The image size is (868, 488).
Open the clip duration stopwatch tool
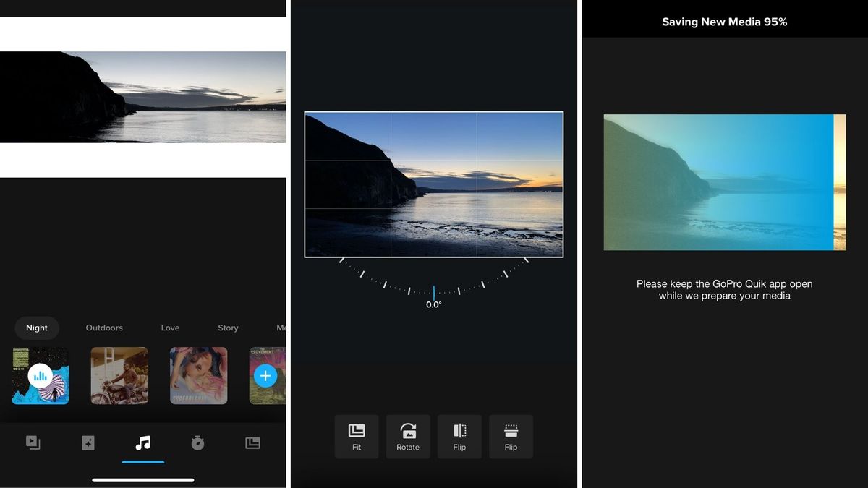[197, 442]
